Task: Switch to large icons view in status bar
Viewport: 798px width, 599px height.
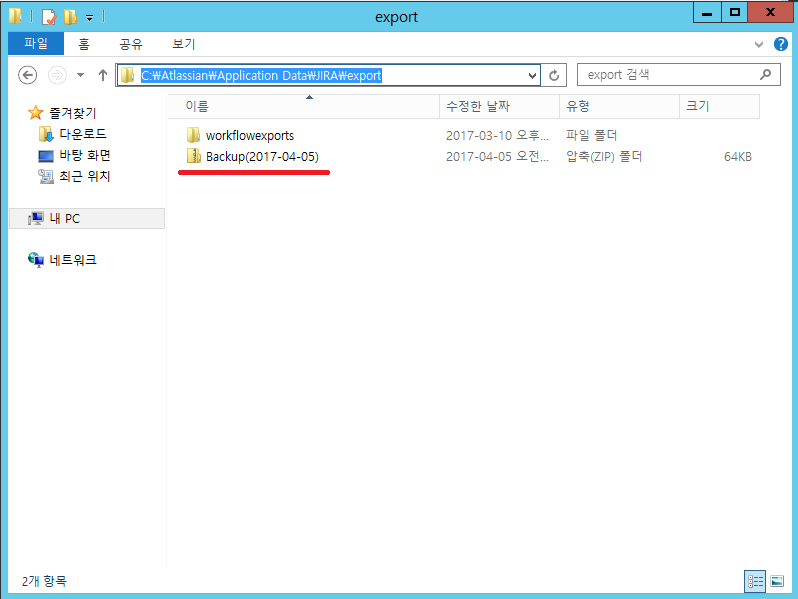Action: 777,581
